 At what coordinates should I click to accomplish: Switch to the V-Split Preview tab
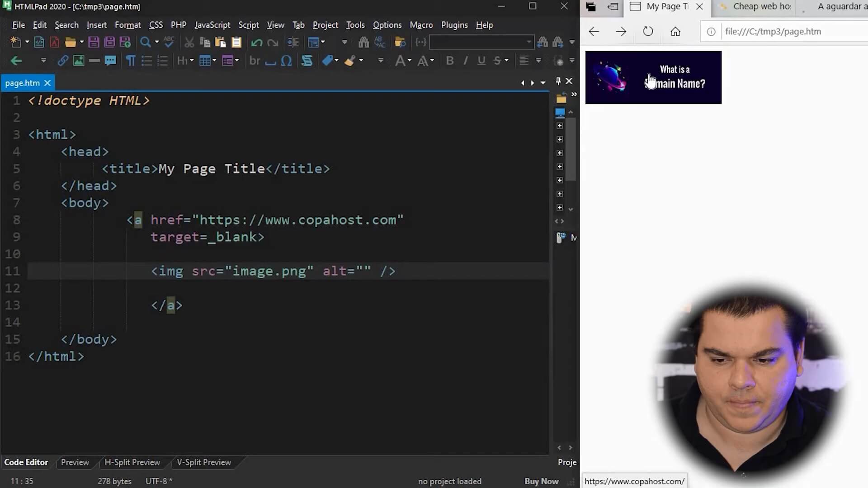click(204, 462)
